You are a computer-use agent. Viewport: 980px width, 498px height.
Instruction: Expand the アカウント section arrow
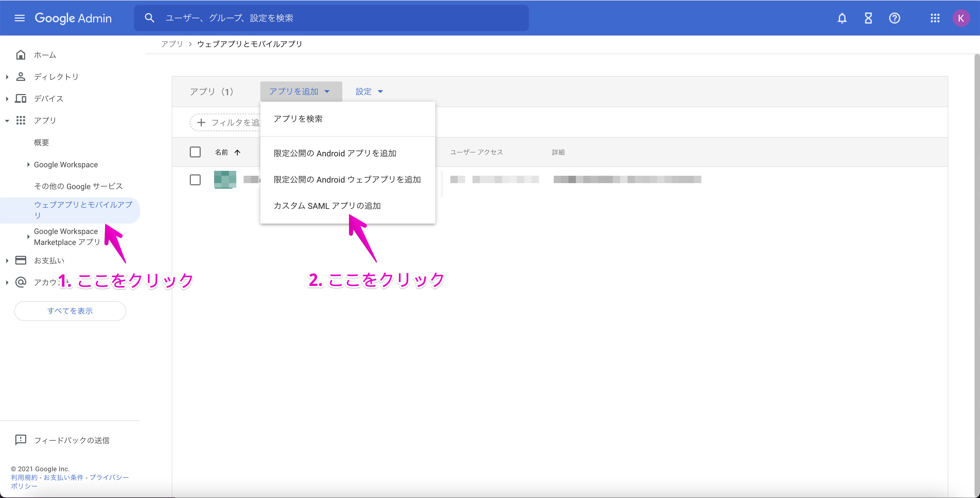(x=7, y=282)
